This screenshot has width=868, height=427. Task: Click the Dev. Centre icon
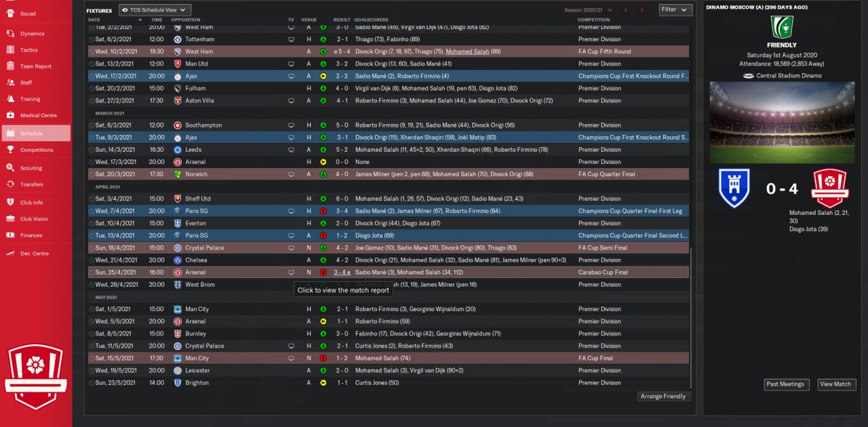point(10,253)
